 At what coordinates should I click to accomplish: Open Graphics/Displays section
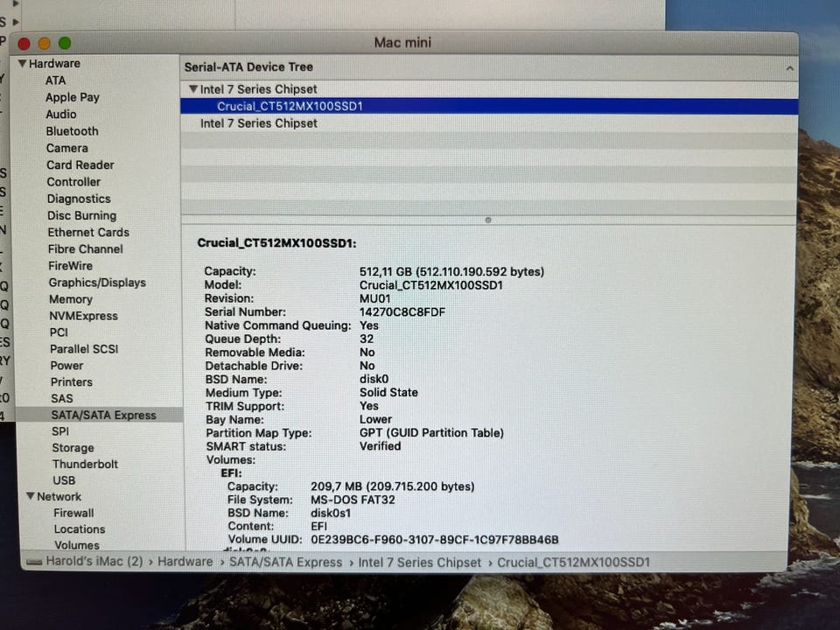[x=97, y=283]
